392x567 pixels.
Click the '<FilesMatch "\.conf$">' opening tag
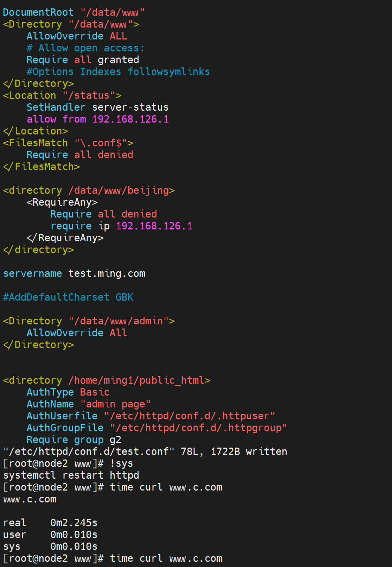(68, 143)
